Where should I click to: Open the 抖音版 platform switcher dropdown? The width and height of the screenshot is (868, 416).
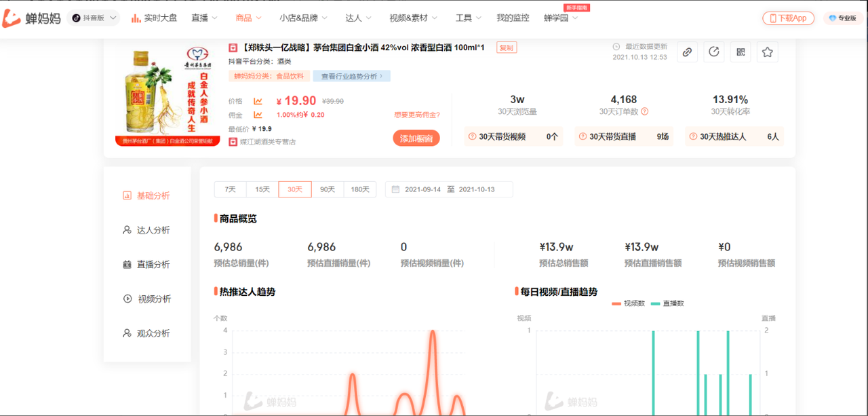tap(94, 18)
